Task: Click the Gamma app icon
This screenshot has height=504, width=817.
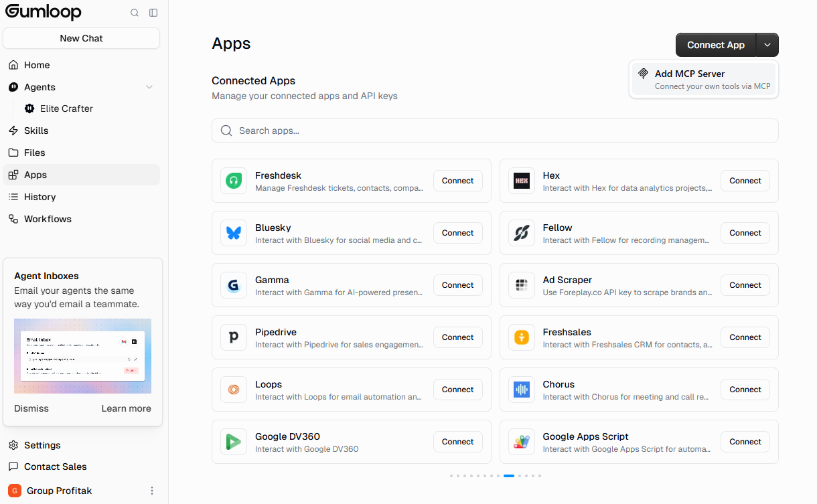Action: (234, 285)
